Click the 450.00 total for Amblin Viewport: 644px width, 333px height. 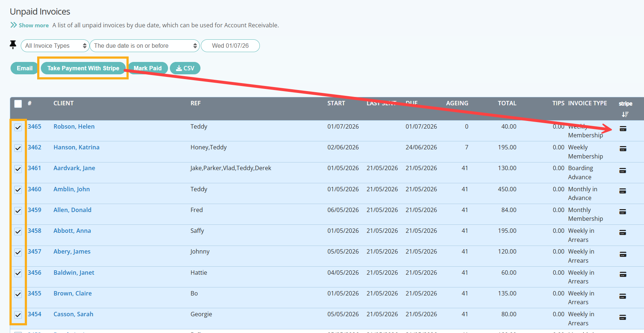coord(507,189)
